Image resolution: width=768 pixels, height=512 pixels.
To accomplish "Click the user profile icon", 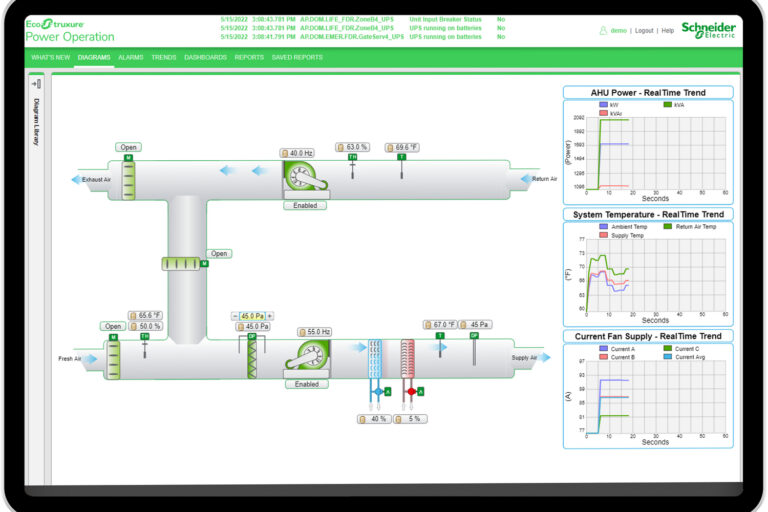I will (x=603, y=30).
